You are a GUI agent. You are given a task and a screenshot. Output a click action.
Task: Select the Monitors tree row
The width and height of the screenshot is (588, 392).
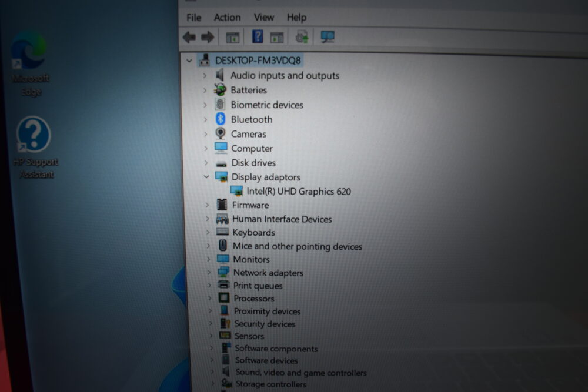tap(251, 259)
